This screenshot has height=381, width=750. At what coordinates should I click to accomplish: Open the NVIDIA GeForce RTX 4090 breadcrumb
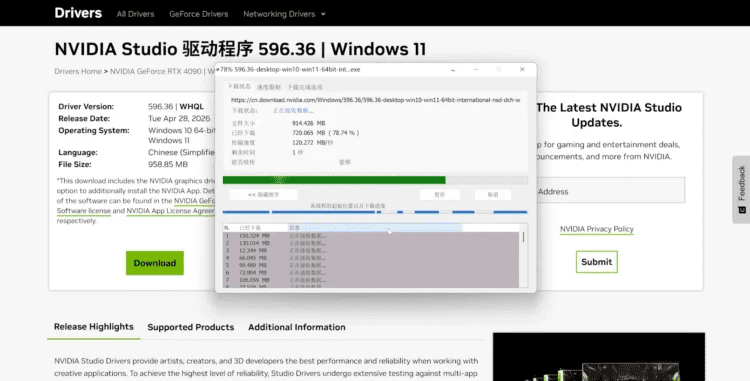click(x=155, y=71)
